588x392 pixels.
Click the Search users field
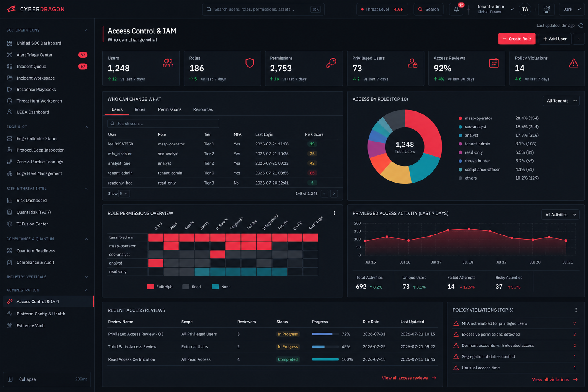tap(163, 124)
